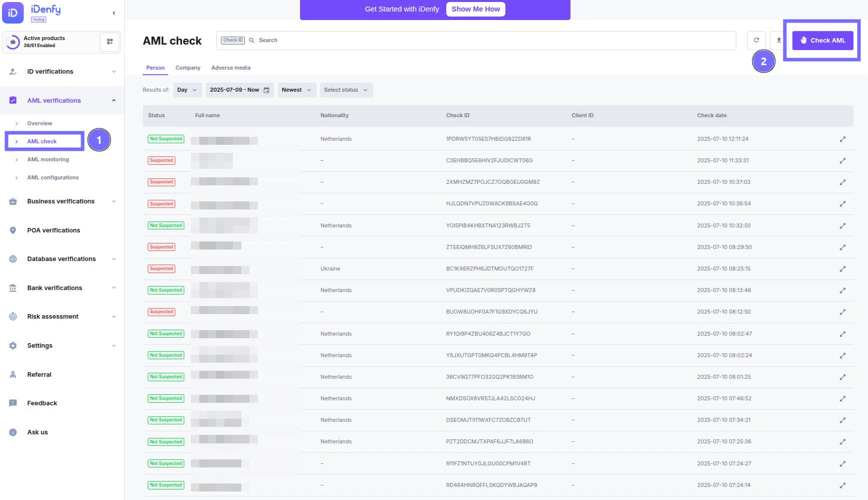Click check ID YOI5PIB4KHBXTNA123RWBJ2T5
The image size is (868, 500).
pos(488,225)
